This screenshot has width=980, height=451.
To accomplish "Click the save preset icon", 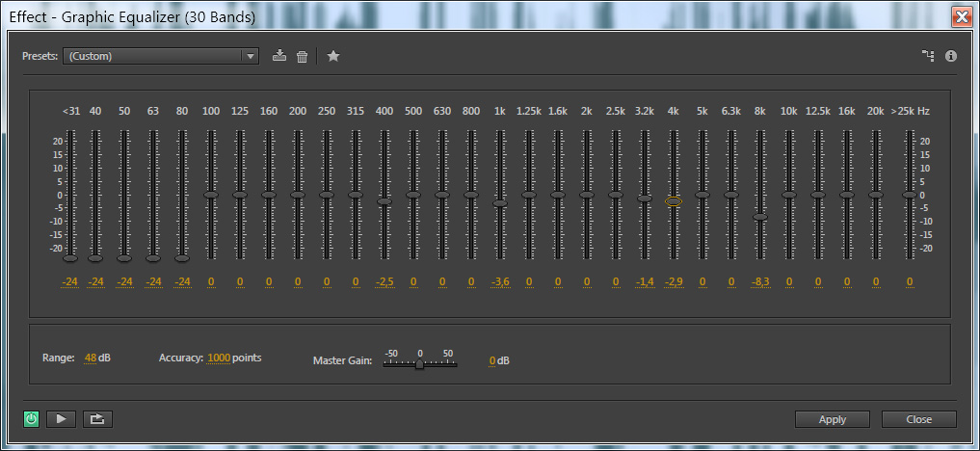I will click(279, 56).
